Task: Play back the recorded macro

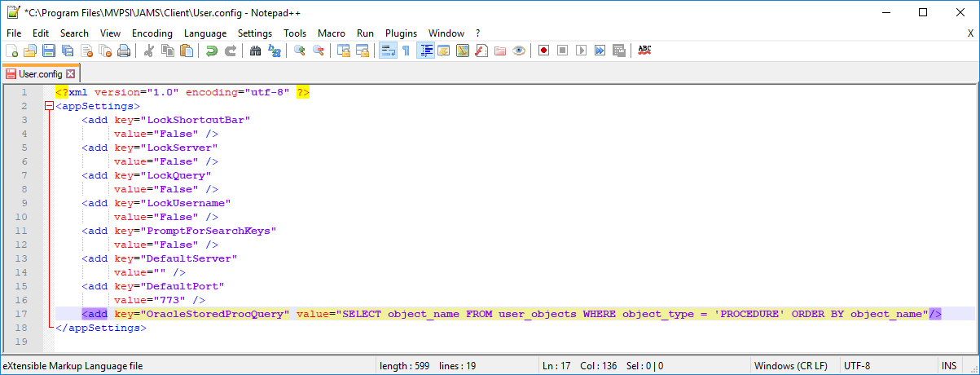Action: coord(581,51)
